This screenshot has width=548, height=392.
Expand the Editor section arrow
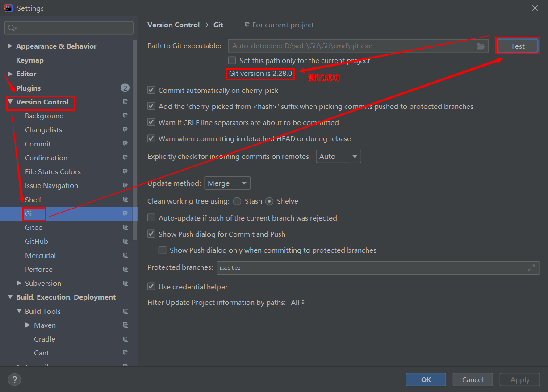click(10, 74)
